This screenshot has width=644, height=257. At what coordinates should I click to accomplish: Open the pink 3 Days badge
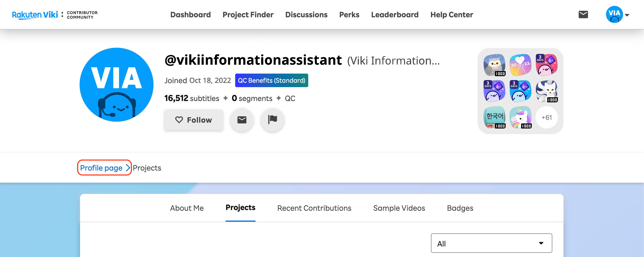tap(546, 65)
